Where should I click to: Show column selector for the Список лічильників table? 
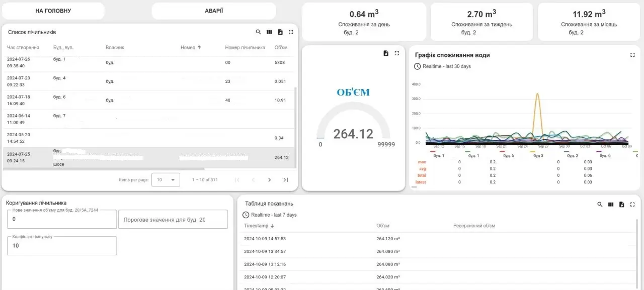[269, 32]
